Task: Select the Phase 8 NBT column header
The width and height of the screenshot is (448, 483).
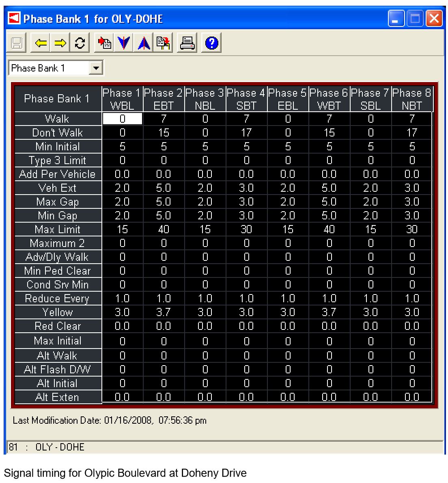Action: (412, 99)
